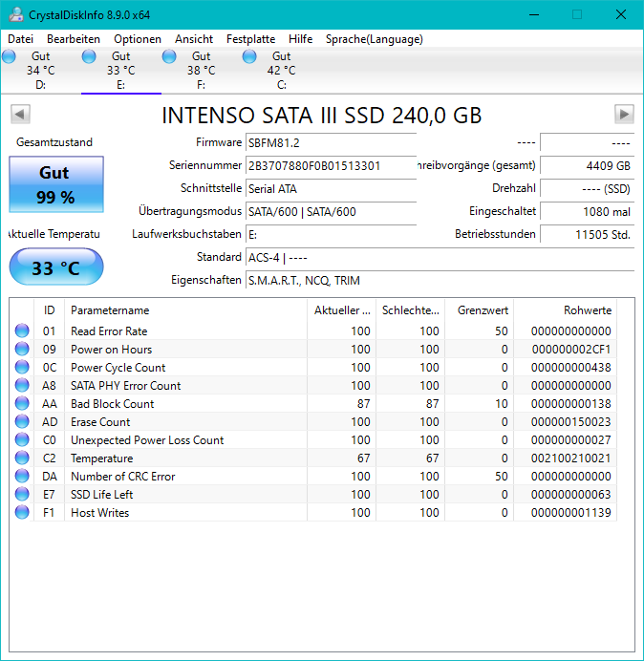Click the raw value 002100210021
This screenshot has height=661, width=644.
click(x=571, y=458)
